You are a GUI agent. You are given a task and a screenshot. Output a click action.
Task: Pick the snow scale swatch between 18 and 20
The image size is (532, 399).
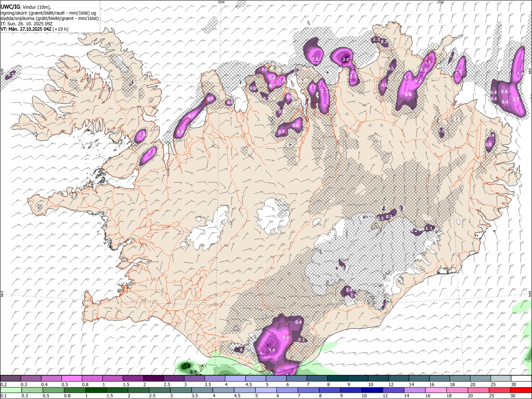click(x=460, y=379)
